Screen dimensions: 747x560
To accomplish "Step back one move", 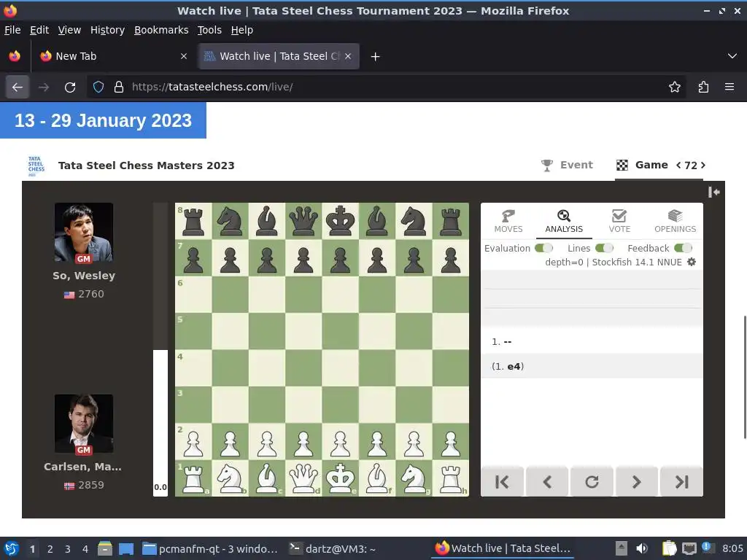I will (547, 482).
